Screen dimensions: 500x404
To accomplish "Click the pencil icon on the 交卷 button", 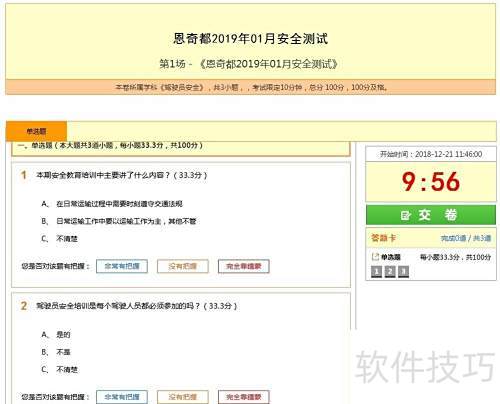I will 405,215.
